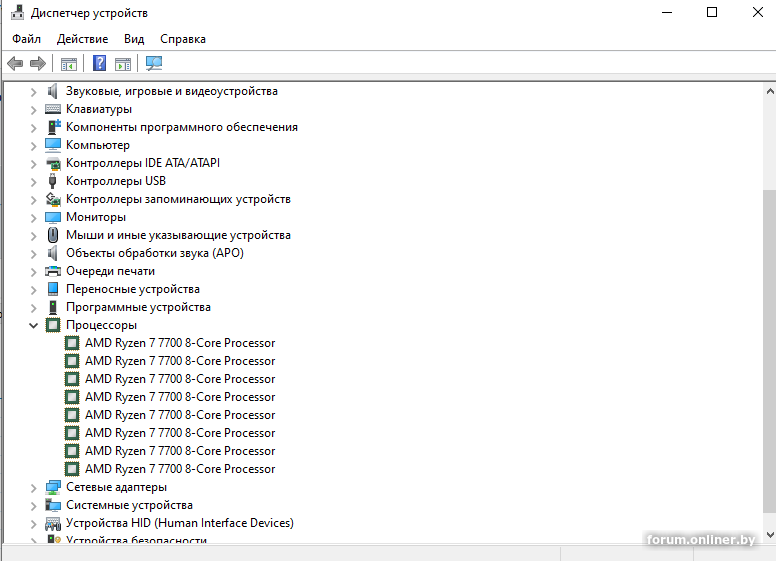The height and width of the screenshot is (561, 776).
Task: Expand the Мониторы category
Action: click(x=33, y=218)
